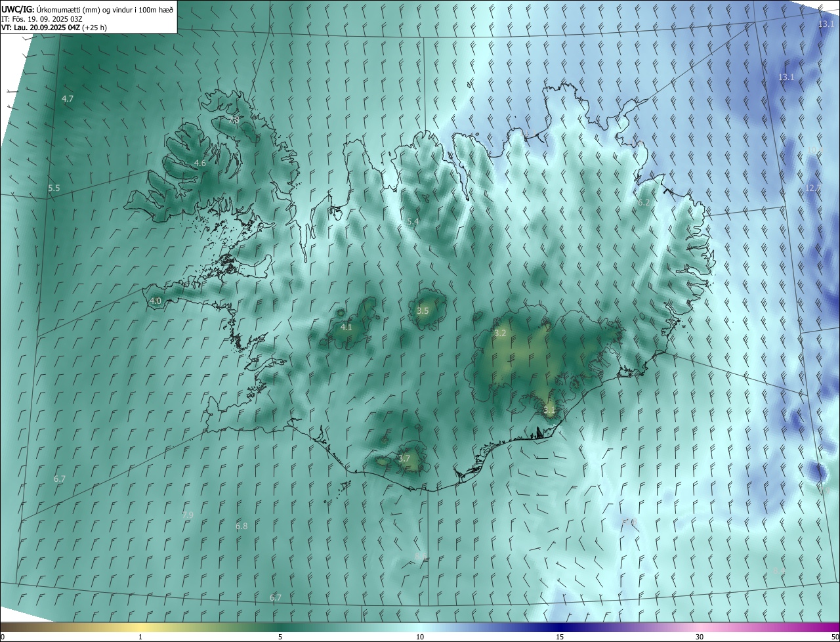The image size is (840, 642).
Task: Click the map title 'Úrkomumætti (mm) og vindur í 100m hæð'
Action: point(105,9)
